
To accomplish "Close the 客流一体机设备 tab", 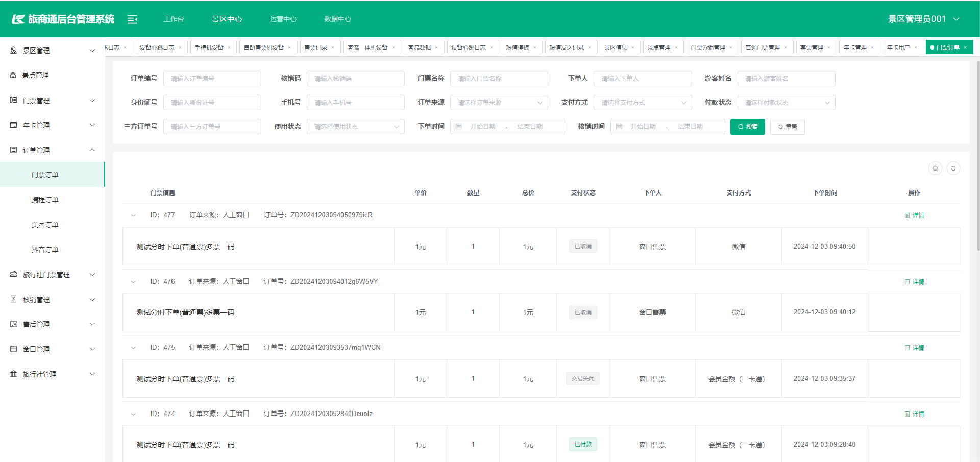I will 394,47.
